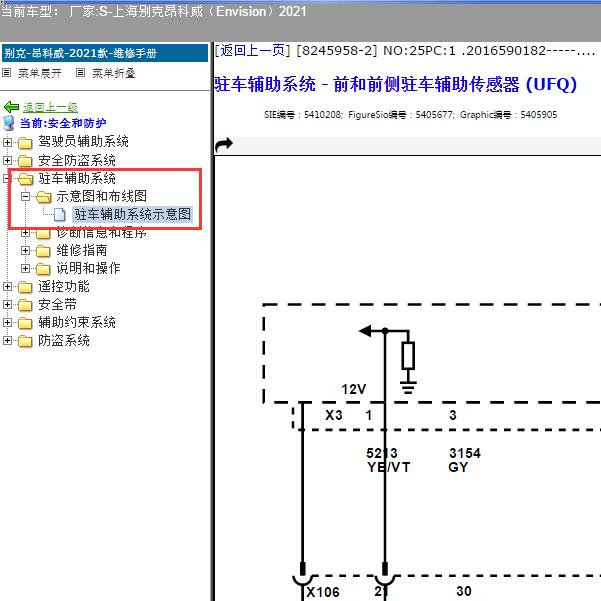Open the 安全防盗系统 folder icon
Screen dimensions: 601x601
25,161
